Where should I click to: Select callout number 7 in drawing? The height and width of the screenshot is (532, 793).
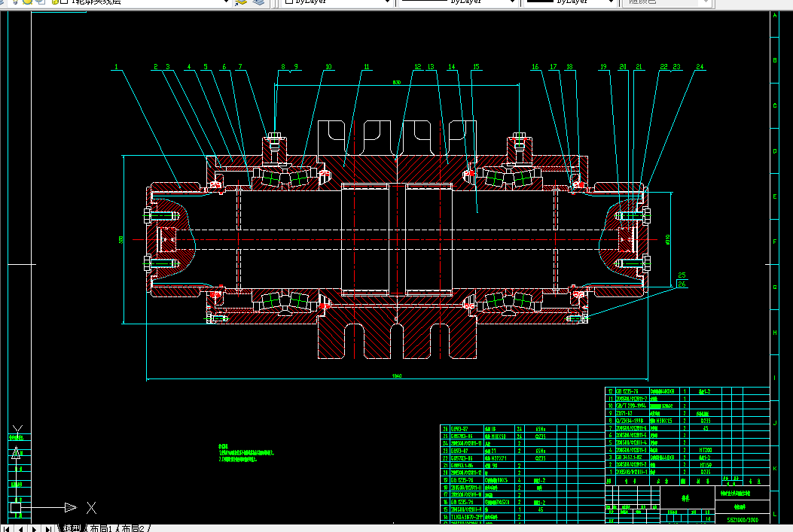(x=240, y=67)
